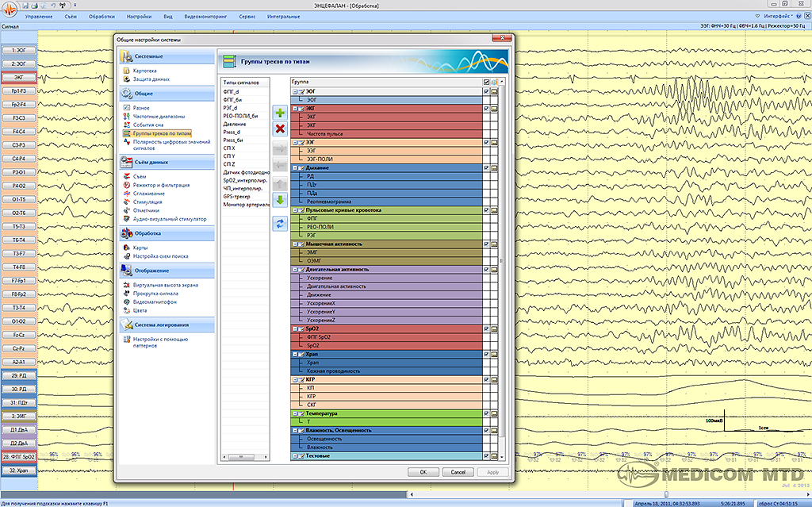Screen dimensions: 812x507
Task: Collapse the ЭОГ group tree node
Action: click(x=295, y=91)
